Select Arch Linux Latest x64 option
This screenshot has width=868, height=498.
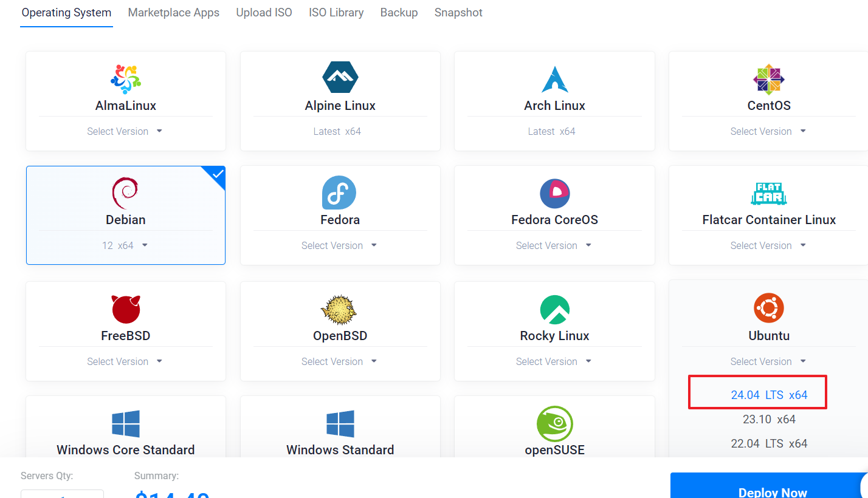point(551,131)
